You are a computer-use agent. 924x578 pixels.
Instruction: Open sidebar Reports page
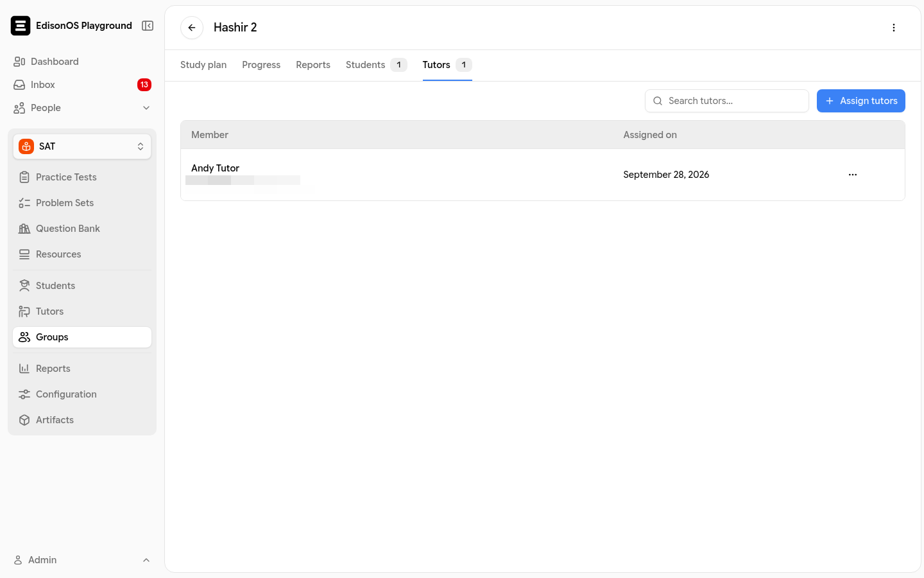click(x=82, y=369)
